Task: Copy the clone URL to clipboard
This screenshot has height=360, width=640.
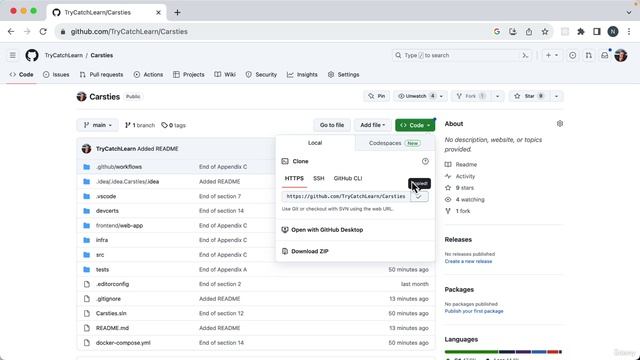Action: point(419,196)
